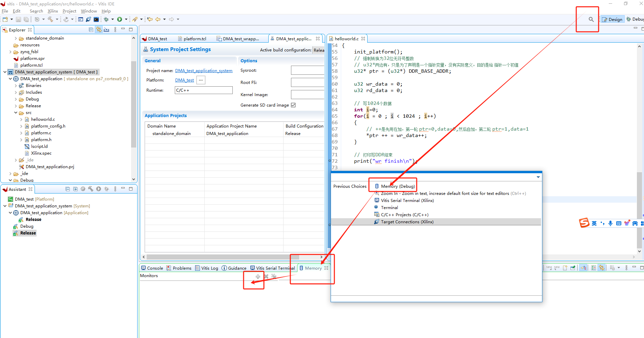Click the Assistant settings gear icon
This screenshot has width=644, height=338.
(83, 189)
